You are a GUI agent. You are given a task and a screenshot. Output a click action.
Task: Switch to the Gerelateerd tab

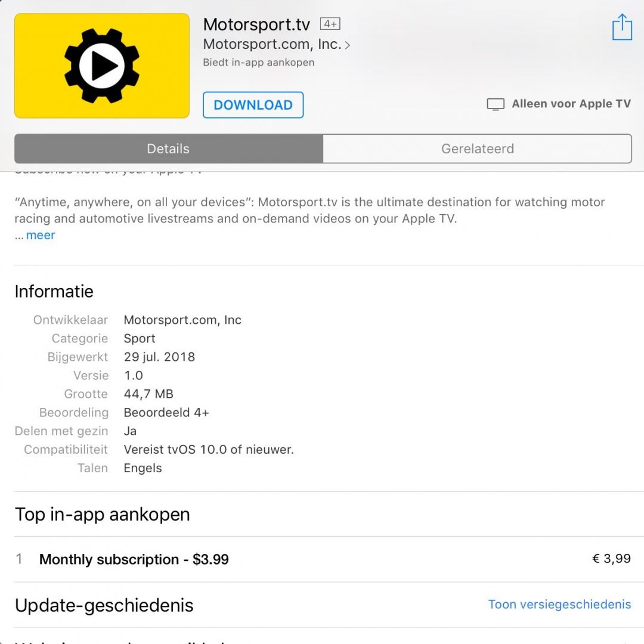pos(477,148)
